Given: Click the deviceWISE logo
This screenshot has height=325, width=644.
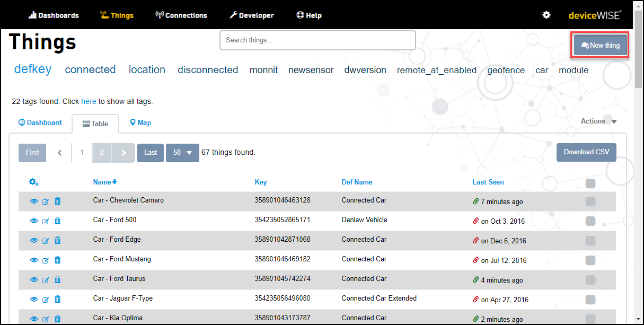Looking at the screenshot, I should [595, 15].
